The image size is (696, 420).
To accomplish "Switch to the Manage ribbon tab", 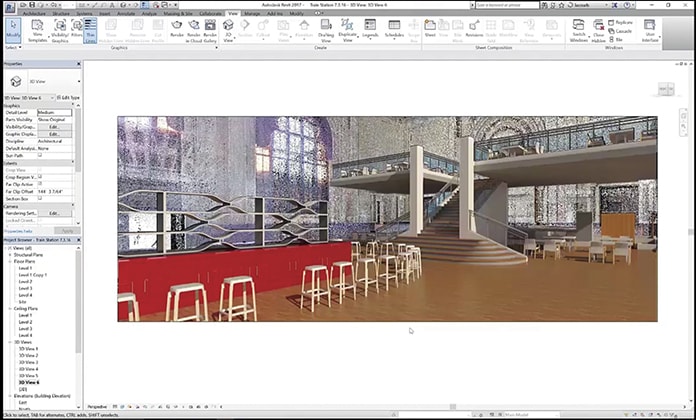I will pos(252,14).
